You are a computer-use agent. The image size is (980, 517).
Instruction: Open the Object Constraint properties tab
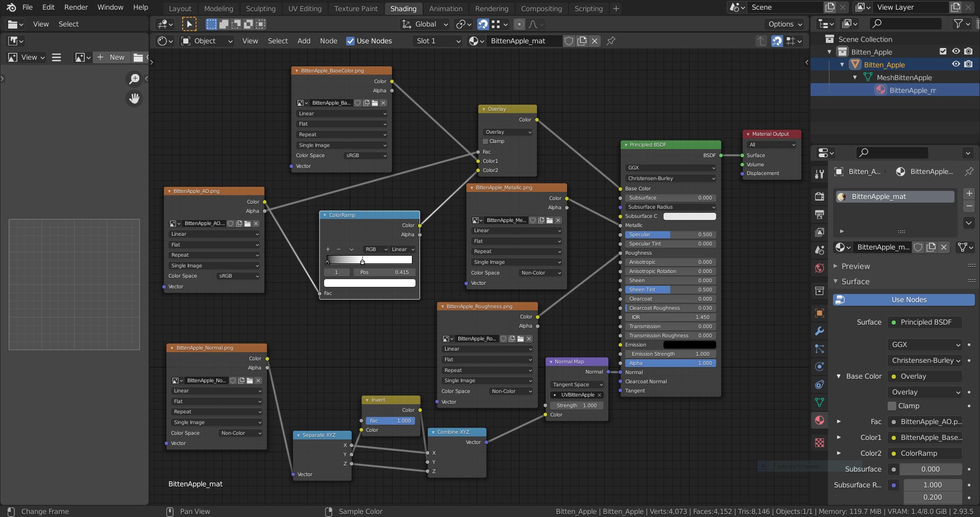819,384
